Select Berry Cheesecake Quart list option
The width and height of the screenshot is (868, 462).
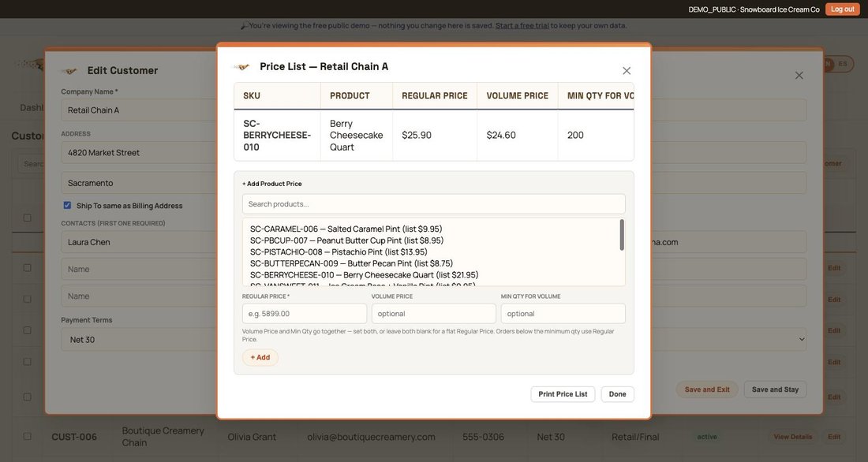click(364, 275)
